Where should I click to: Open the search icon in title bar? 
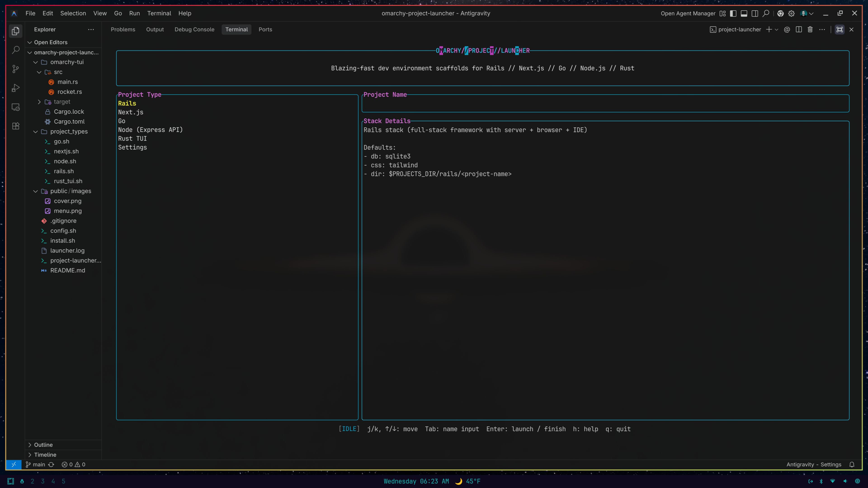766,14
